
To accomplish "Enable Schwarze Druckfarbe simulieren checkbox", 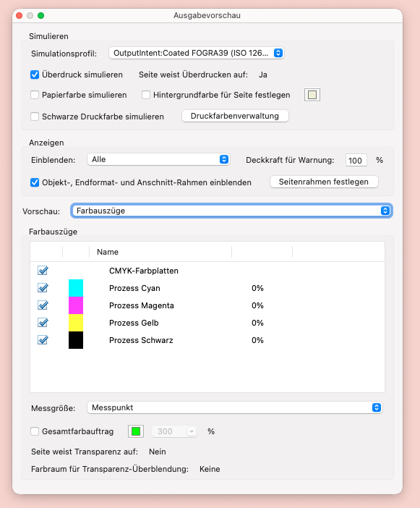I will click(35, 117).
